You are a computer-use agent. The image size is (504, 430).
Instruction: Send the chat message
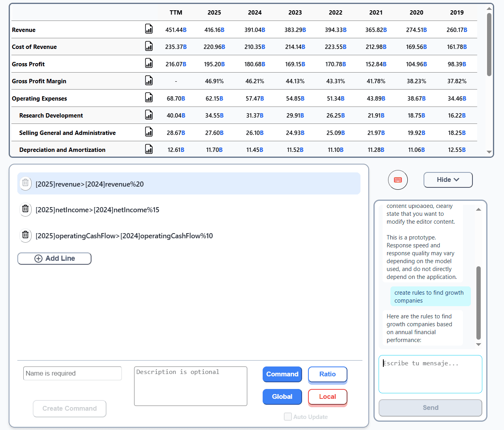point(430,408)
